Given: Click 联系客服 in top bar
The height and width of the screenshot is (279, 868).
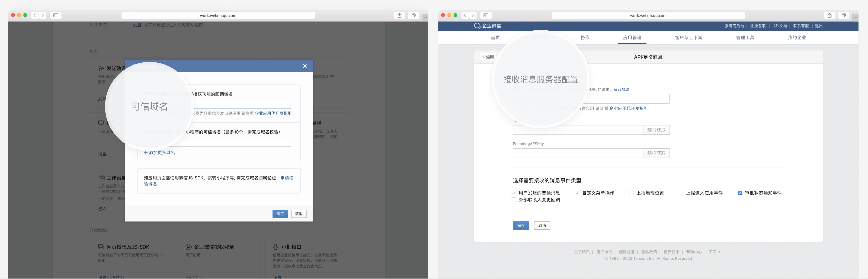Looking at the screenshot, I should coord(801,26).
